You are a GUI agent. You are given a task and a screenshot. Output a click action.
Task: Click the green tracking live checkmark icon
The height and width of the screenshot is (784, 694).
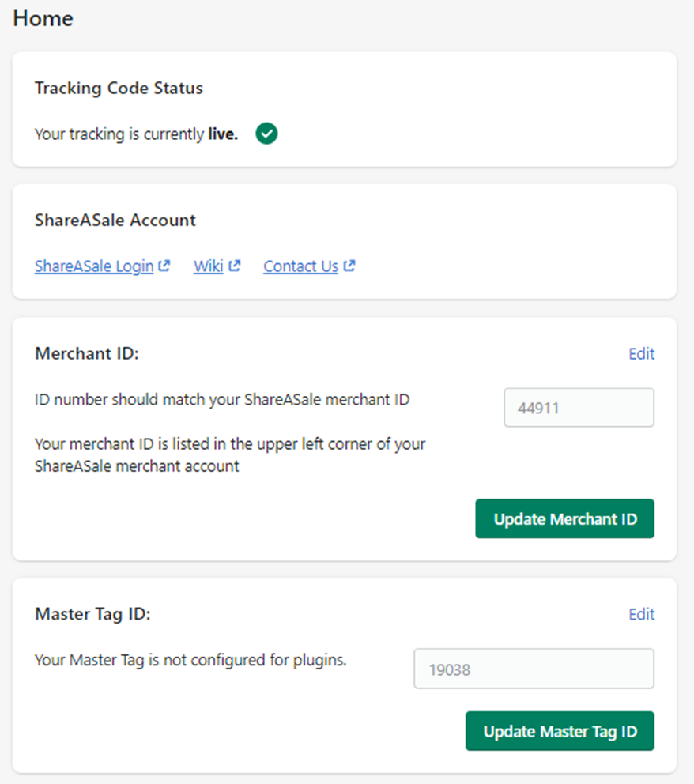click(x=266, y=134)
